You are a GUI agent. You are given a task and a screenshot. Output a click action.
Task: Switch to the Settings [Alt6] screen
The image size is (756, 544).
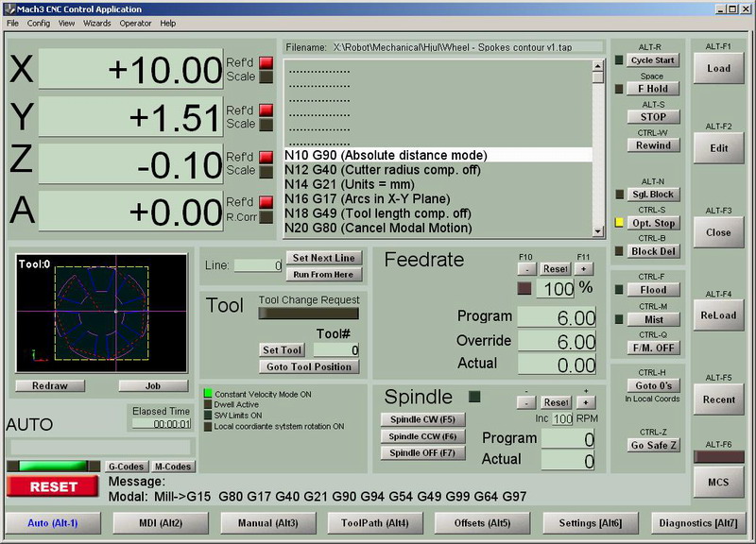pos(591,523)
